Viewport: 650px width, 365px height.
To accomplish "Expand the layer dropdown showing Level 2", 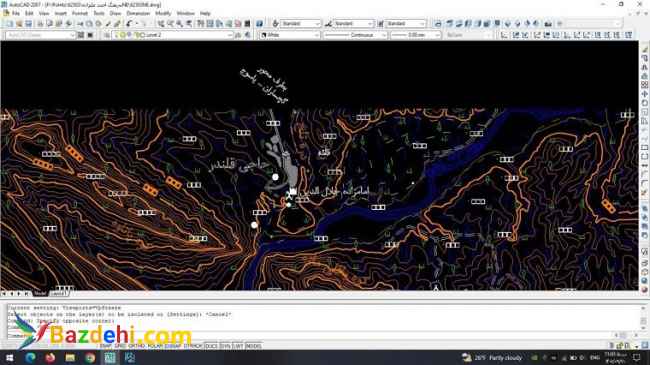I will click(x=172, y=35).
